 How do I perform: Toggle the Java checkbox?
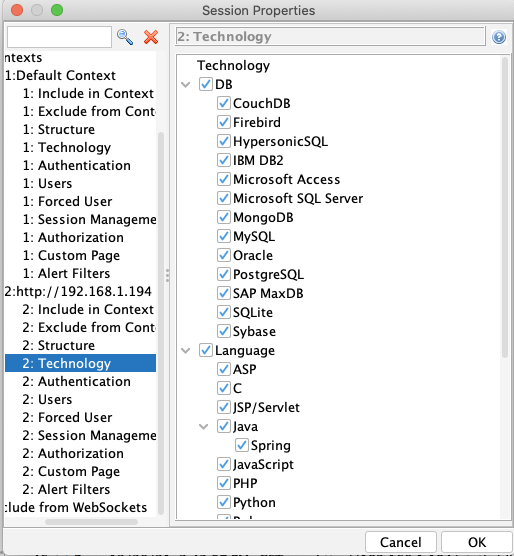[224, 426]
